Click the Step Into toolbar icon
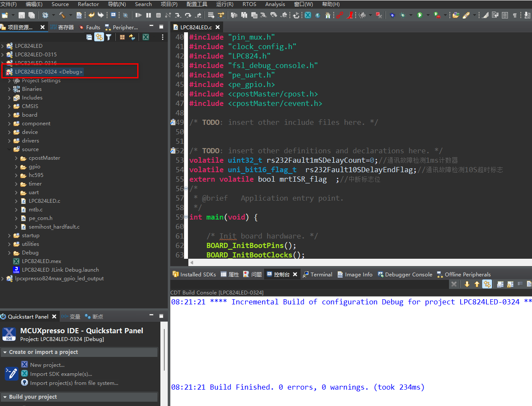532x406 pixels. click(178, 15)
